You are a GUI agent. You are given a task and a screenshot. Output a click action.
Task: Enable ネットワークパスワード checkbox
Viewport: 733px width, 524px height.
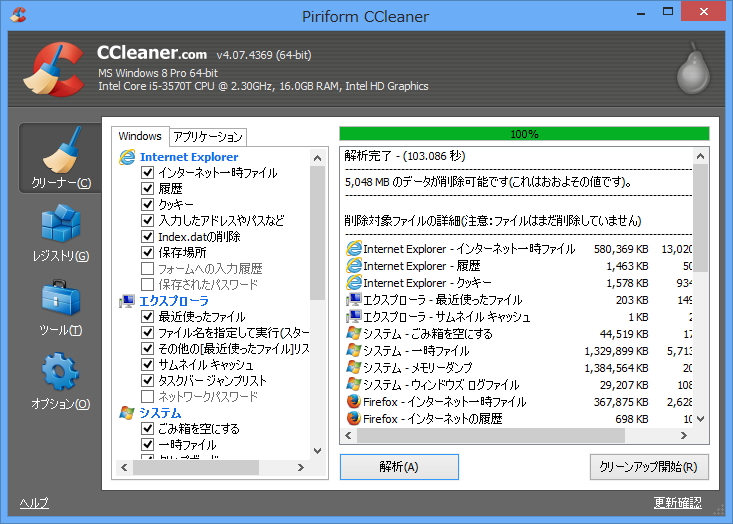(x=147, y=396)
